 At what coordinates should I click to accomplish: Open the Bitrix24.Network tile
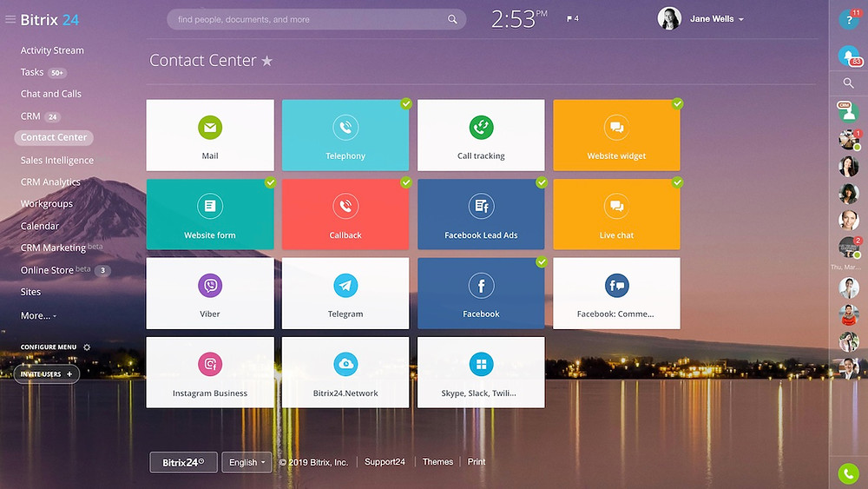coord(345,373)
